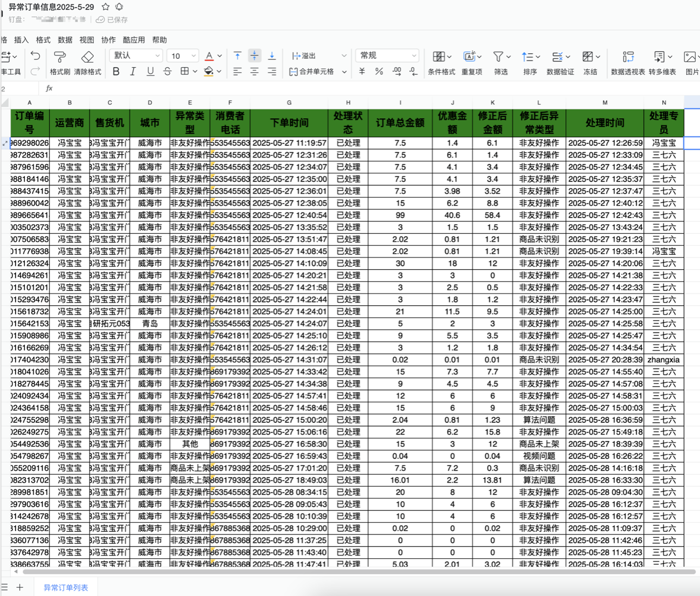Toggle bold formatting
Screen dimensions: 700x596
[116, 71]
